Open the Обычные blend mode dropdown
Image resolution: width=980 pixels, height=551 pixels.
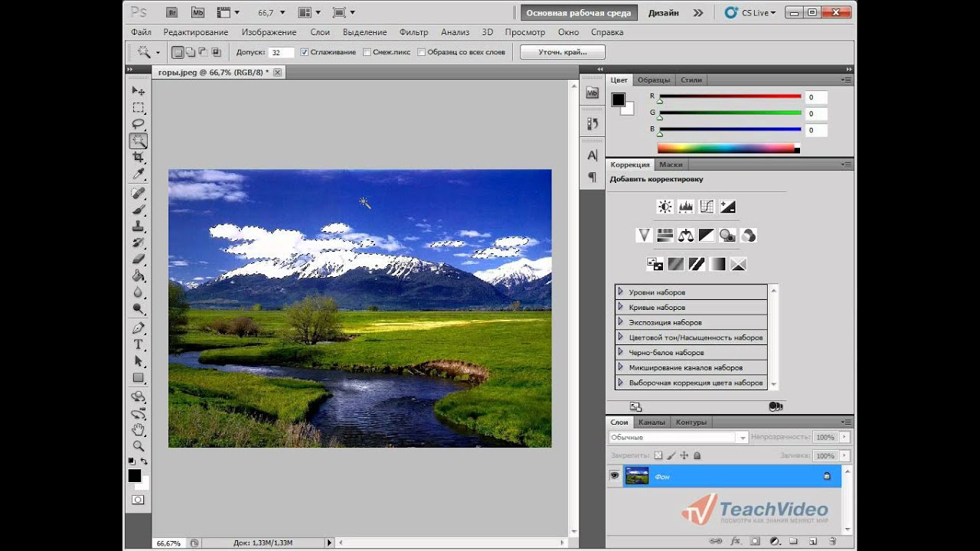(678, 438)
